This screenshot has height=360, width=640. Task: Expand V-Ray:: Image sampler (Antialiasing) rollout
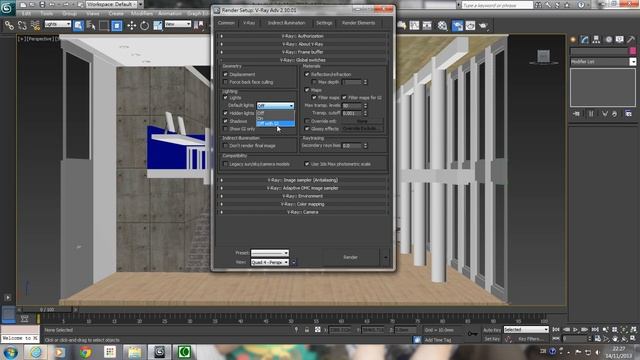click(302, 180)
